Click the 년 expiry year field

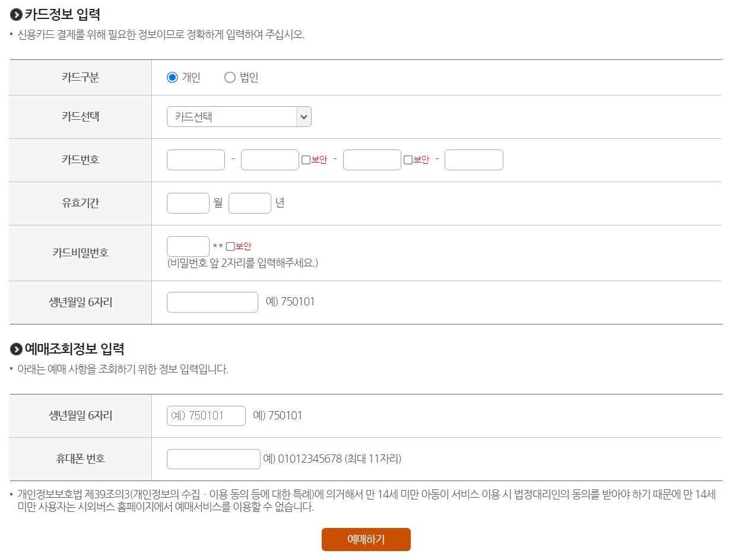coord(250,203)
